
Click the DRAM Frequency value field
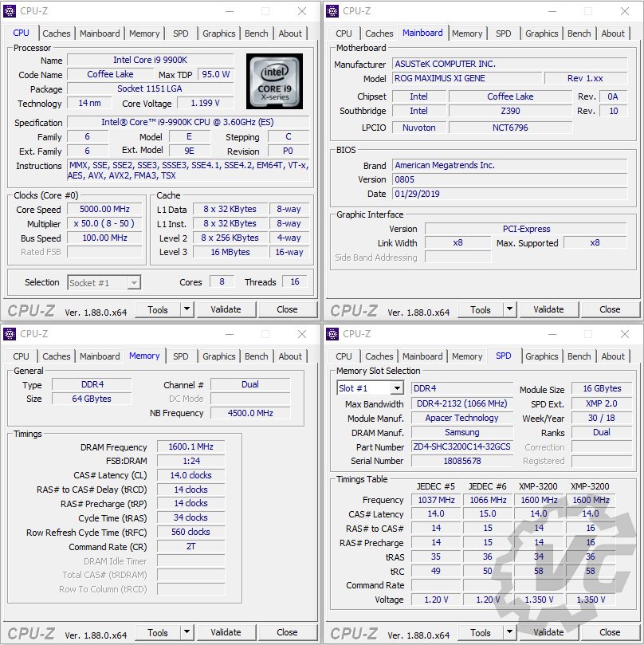190,447
